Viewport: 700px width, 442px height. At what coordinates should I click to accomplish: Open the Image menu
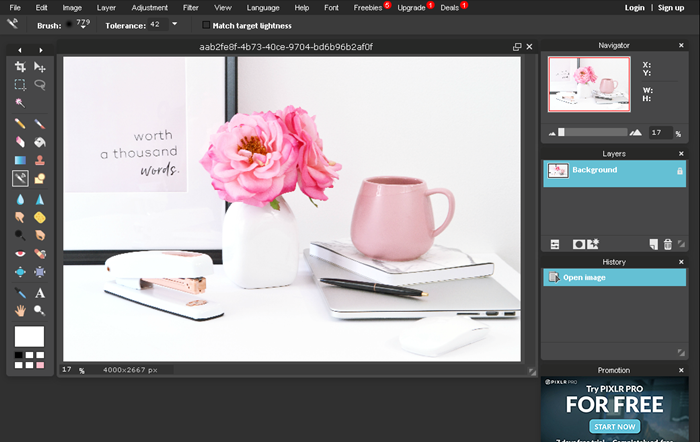[72, 8]
